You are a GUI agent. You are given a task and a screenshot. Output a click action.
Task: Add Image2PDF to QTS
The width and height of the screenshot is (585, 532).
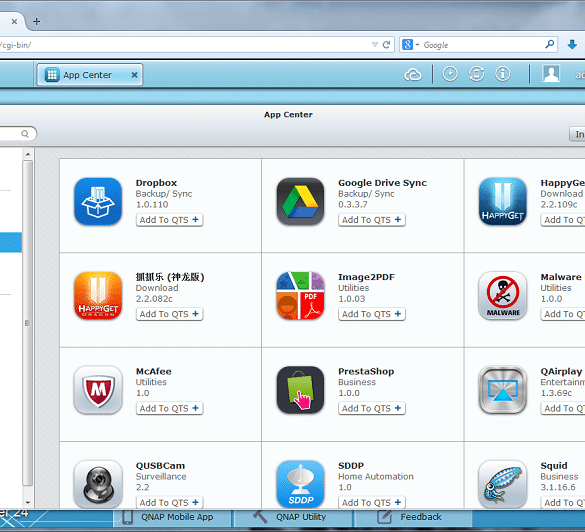(372, 314)
